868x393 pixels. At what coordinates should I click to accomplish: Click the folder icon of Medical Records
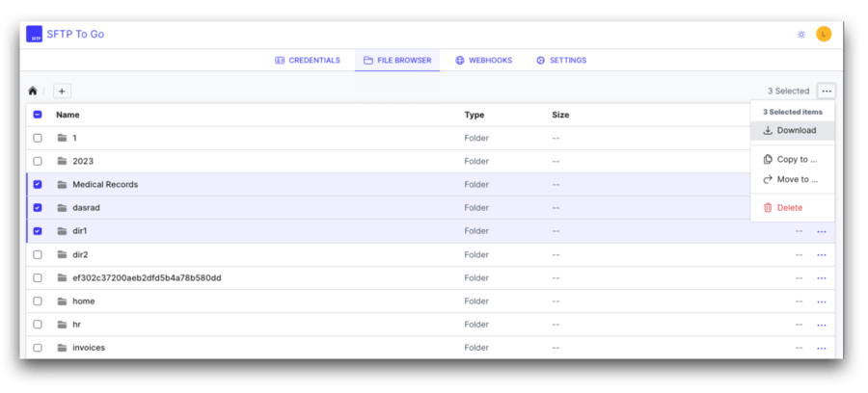[62, 185]
